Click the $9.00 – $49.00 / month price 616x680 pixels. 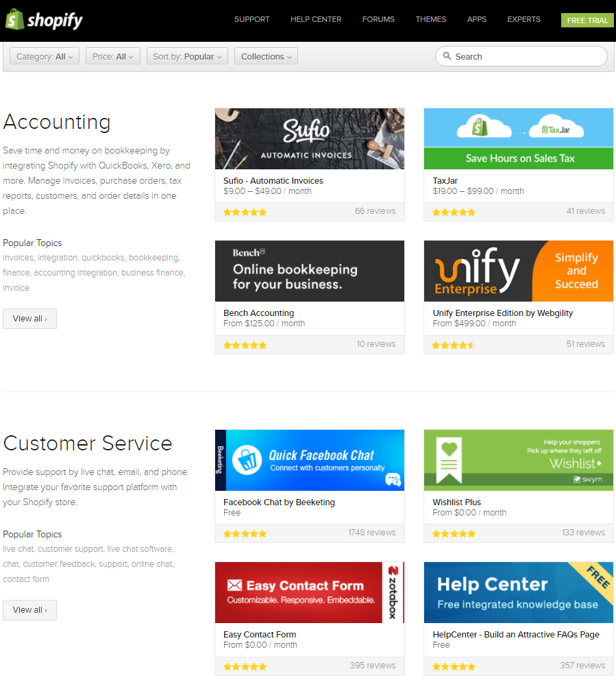pyautogui.click(x=267, y=191)
